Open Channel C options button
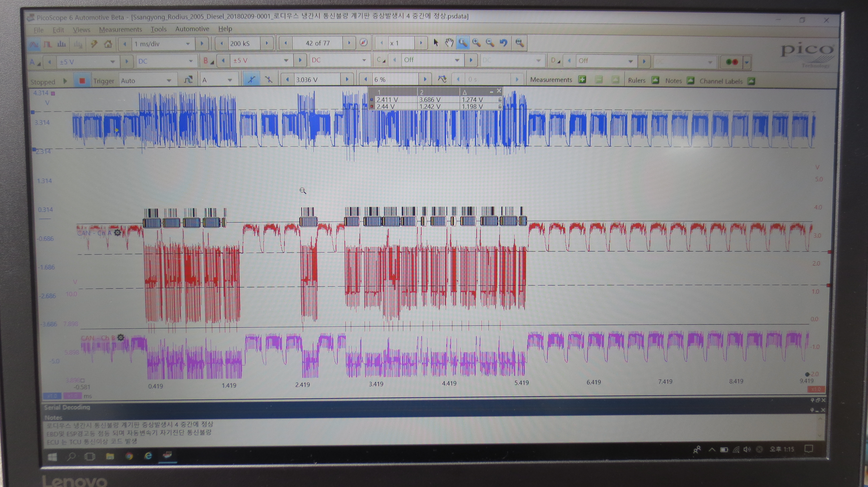Screen dimensions: 868x487 click(381, 60)
